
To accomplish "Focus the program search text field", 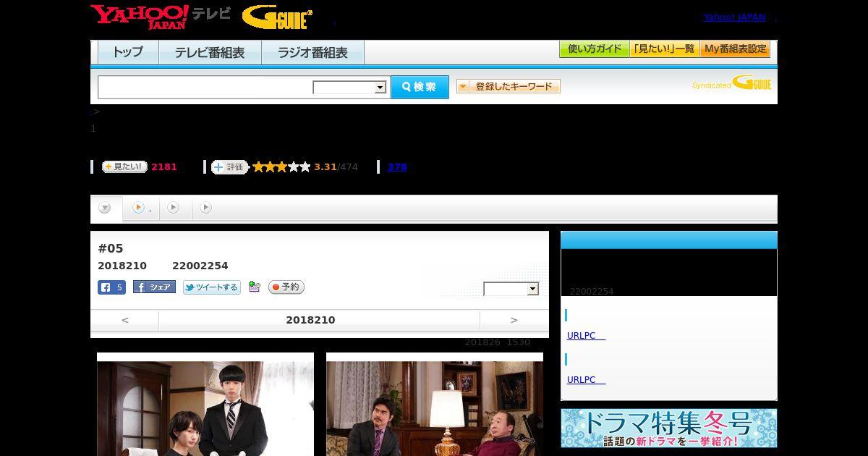I will point(205,87).
